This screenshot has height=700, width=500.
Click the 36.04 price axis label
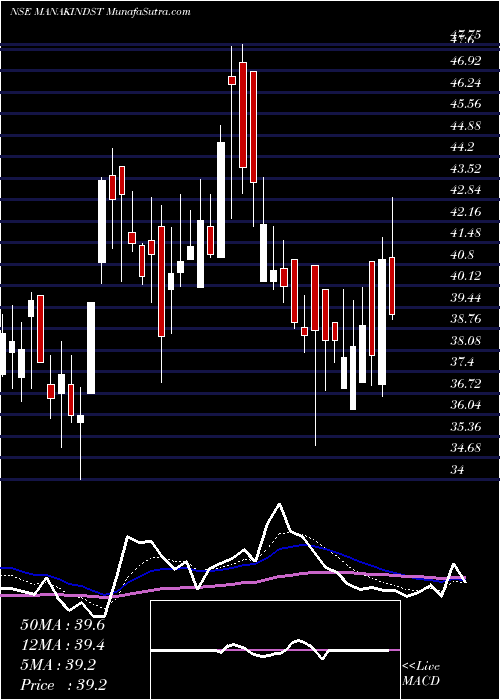[x=466, y=405]
